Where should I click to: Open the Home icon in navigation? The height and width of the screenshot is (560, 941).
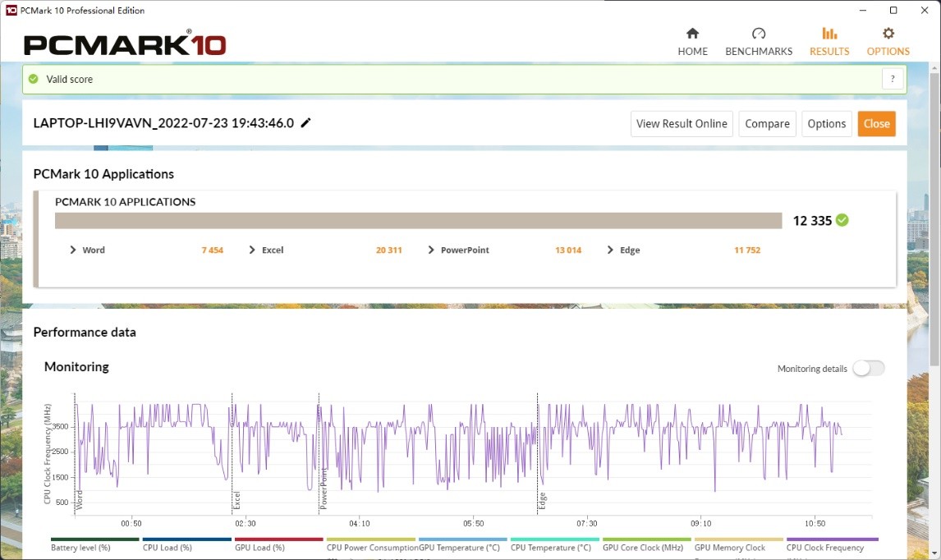pos(692,34)
